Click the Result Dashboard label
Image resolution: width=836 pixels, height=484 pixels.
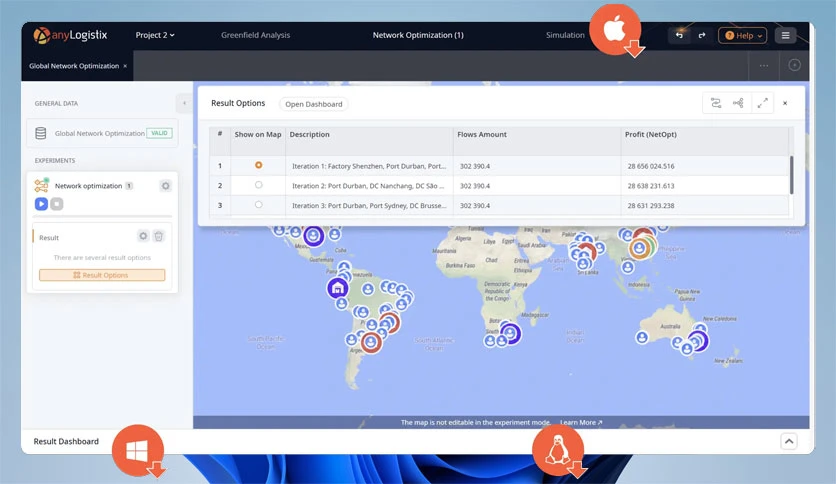[x=66, y=441]
